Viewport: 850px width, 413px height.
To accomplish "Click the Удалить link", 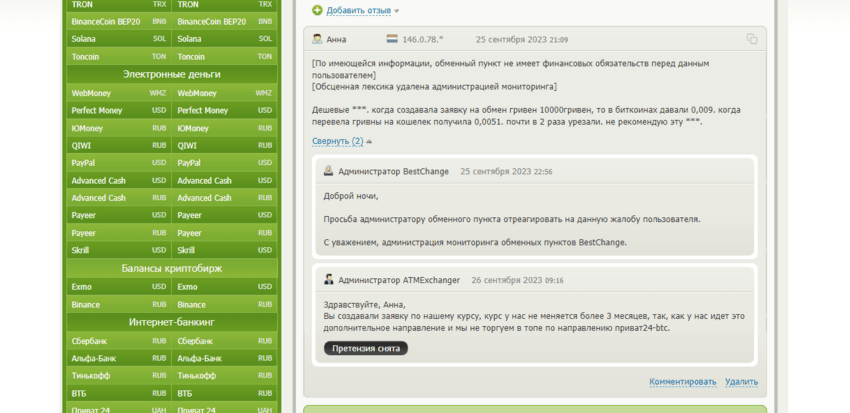I will (741, 381).
